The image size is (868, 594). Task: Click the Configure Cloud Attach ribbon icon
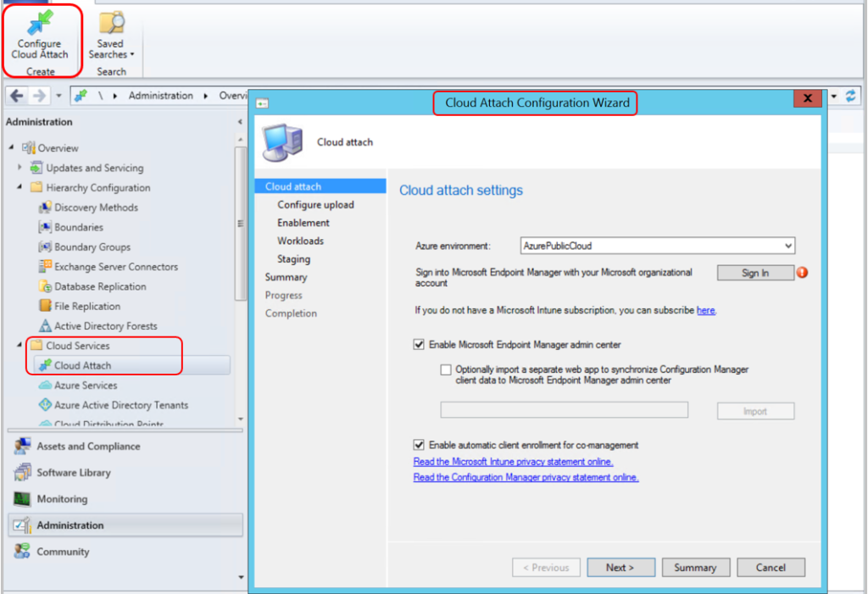click(41, 23)
